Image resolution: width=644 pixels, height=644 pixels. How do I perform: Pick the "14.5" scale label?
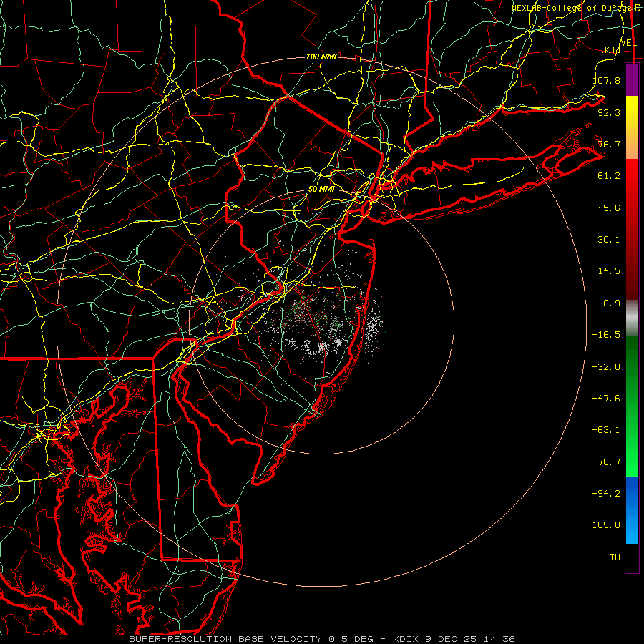pyautogui.click(x=609, y=271)
